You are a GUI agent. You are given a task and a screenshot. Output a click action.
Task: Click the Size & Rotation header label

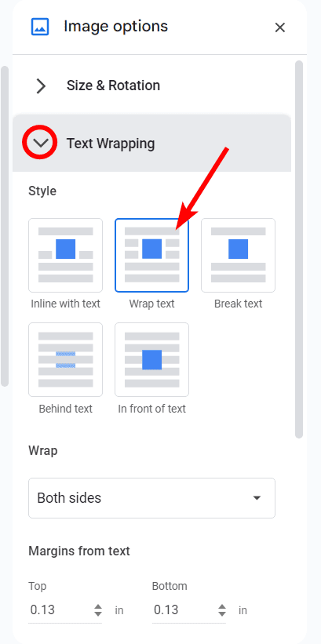[x=114, y=86]
